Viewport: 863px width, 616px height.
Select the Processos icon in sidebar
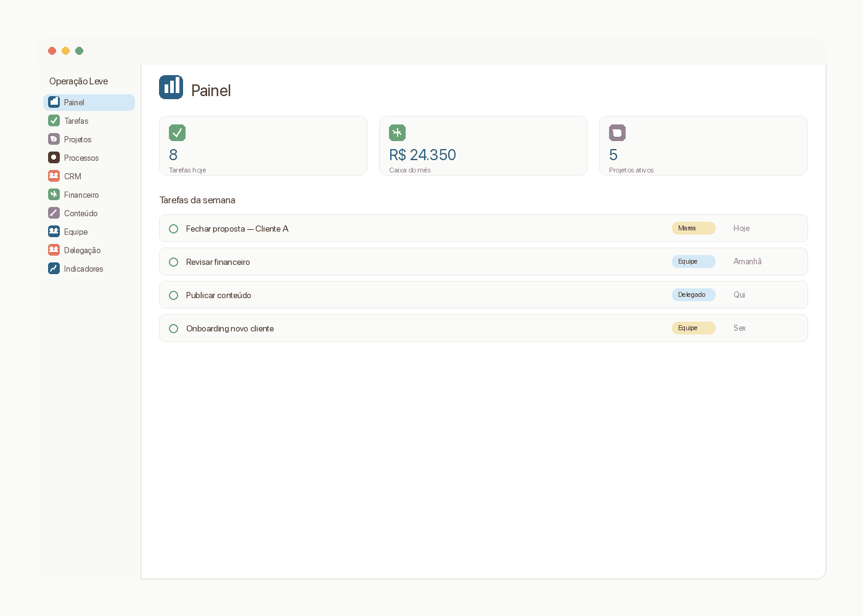pos(54,158)
